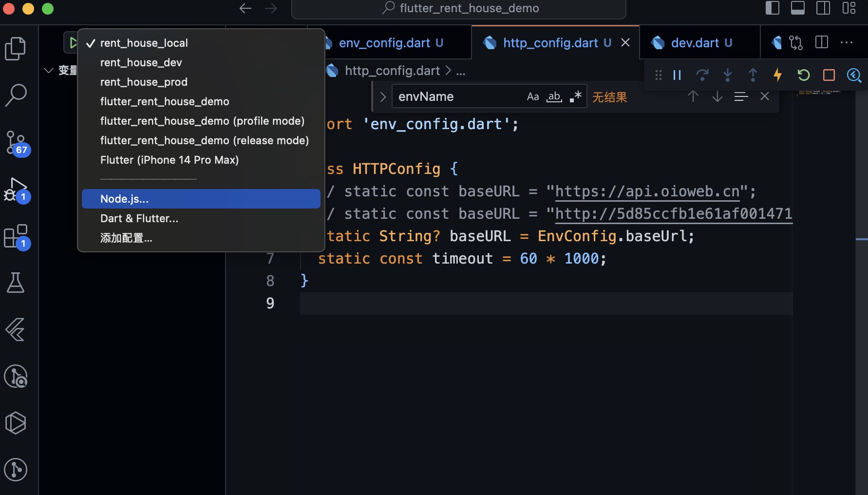
Task: Split the editor right
Action: point(822,42)
